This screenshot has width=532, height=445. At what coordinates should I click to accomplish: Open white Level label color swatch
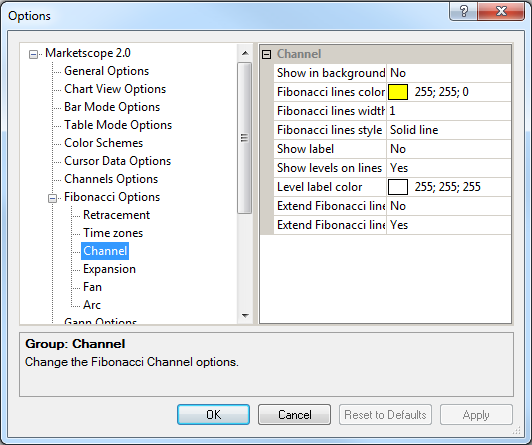click(398, 187)
